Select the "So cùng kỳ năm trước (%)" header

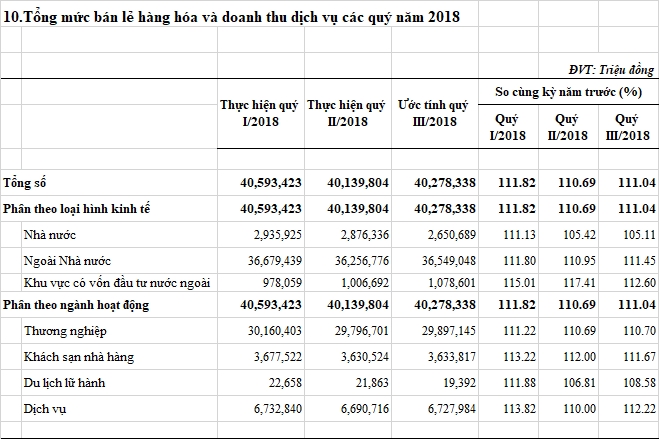pyautogui.click(x=568, y=91)
